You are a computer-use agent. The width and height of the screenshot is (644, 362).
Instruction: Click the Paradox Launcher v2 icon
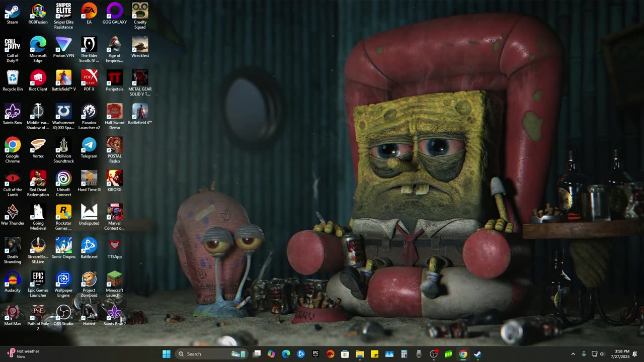pos(89,117)
